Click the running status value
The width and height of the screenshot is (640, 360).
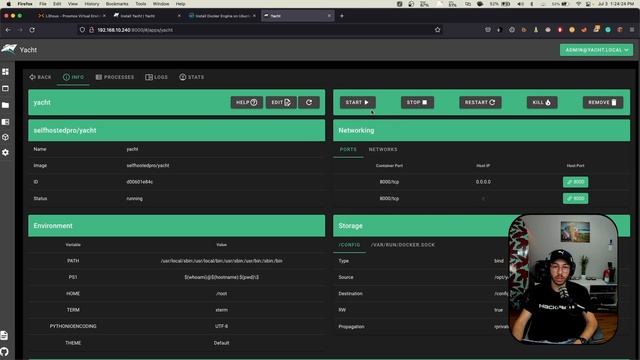[135, 199]
